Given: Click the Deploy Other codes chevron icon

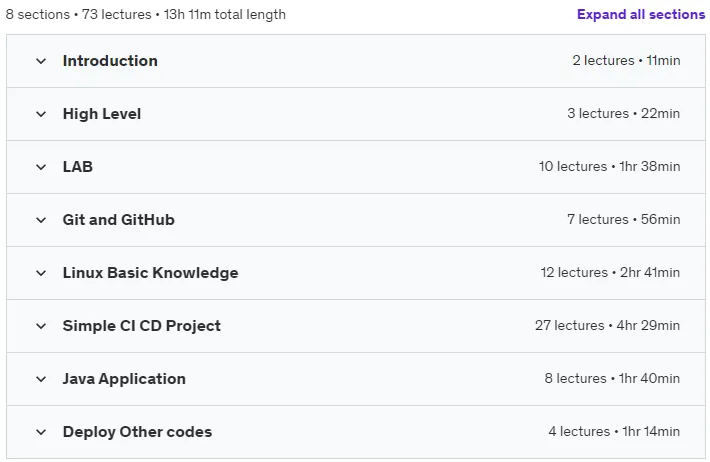Looking at the screenshot, I should pos(41,432).
